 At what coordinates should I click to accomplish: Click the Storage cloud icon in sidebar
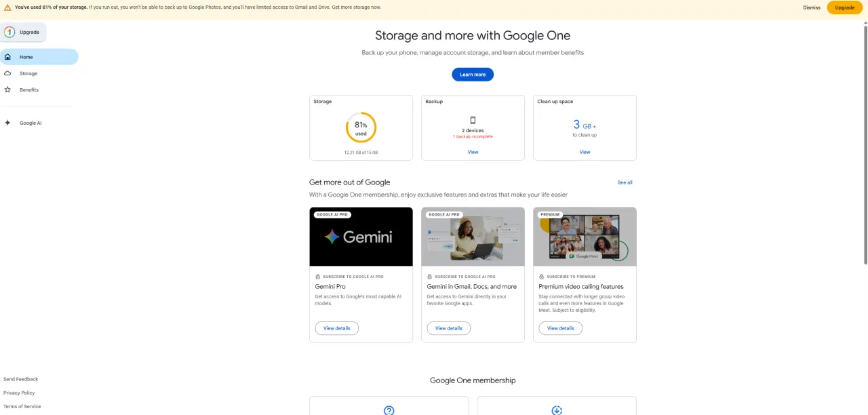pos(7,73)
